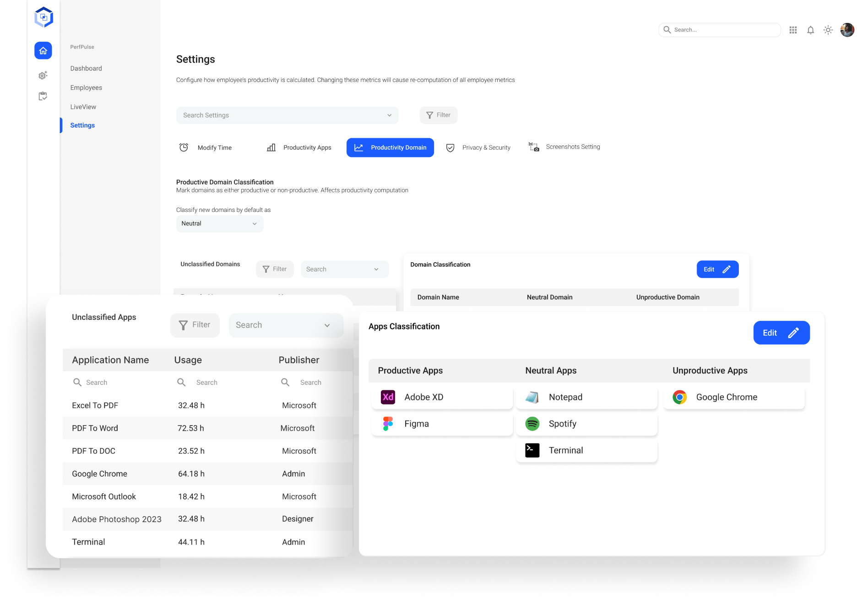
Task: Click the Usage column header
Action: pos(188,360)
